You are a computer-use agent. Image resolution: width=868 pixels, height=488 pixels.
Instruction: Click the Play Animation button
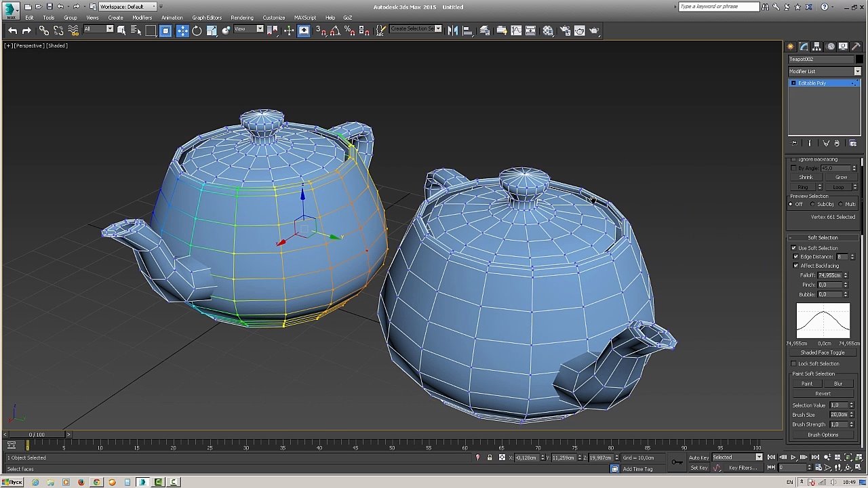793,457
